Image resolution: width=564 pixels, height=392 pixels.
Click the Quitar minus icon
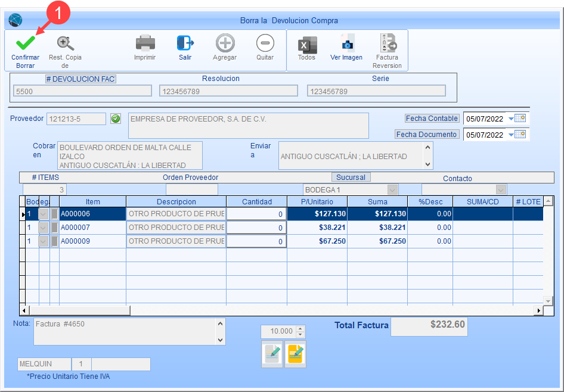point(265,43)
